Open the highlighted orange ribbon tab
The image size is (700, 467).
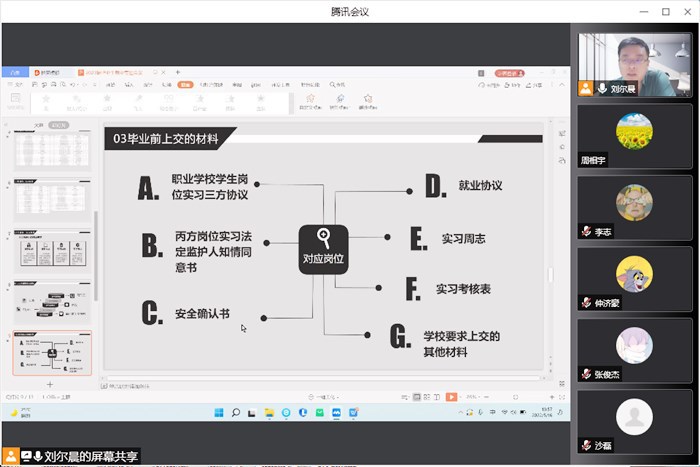(185, 86)
